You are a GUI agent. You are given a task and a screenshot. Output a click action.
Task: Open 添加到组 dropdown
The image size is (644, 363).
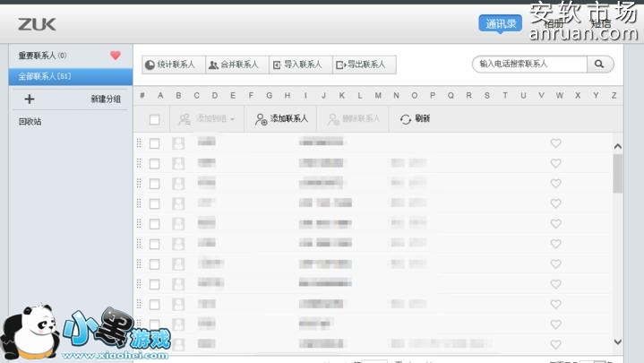coord(207,119)
